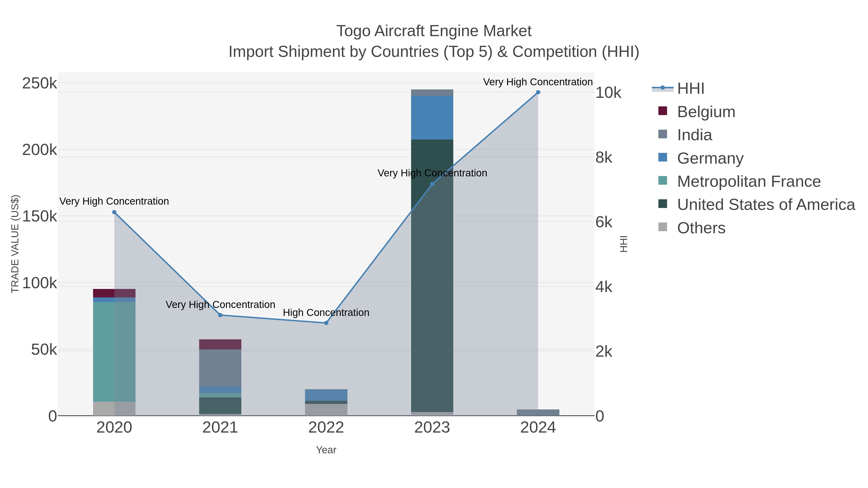Click the 2k HHI axis tick
Image resolution: width=868 pixels, height=488 pixels.
(604, 351)
